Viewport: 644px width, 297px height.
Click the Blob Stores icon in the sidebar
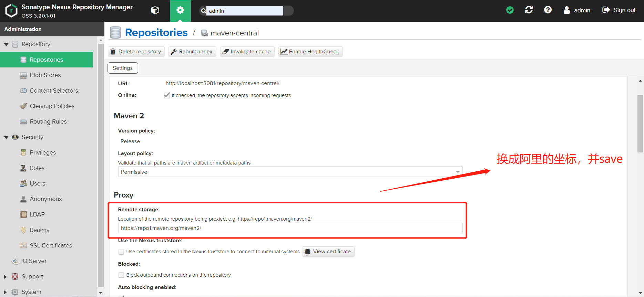click(23, 75)
